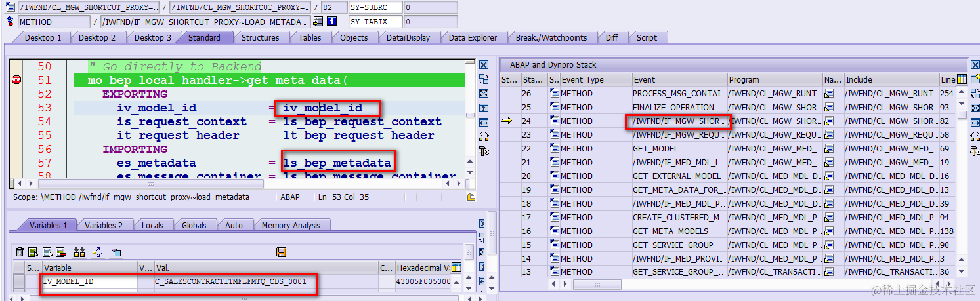
Task: Click the Include column header in stack table
Action: click(x=891, y=79)
